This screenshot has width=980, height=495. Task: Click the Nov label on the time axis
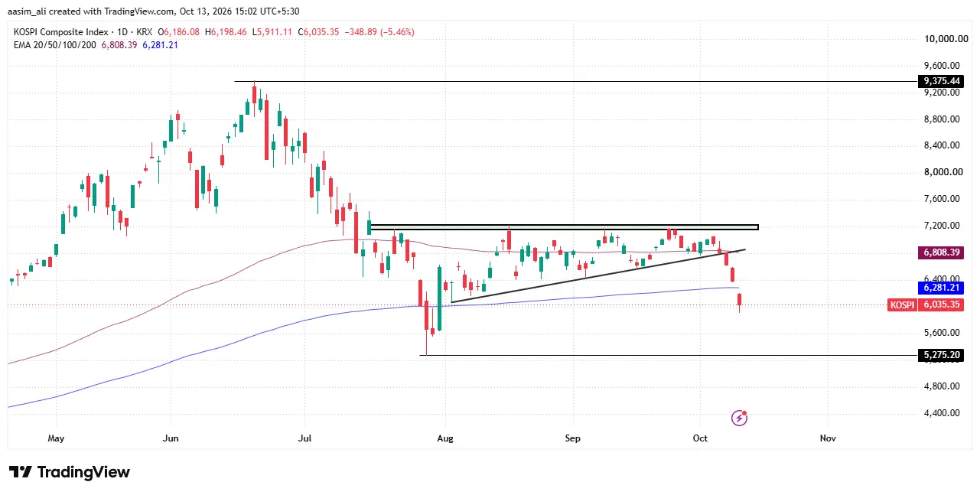click(827, 438)
